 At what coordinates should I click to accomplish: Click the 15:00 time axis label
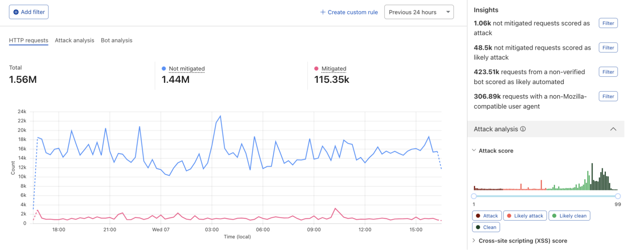pos(416,229)
